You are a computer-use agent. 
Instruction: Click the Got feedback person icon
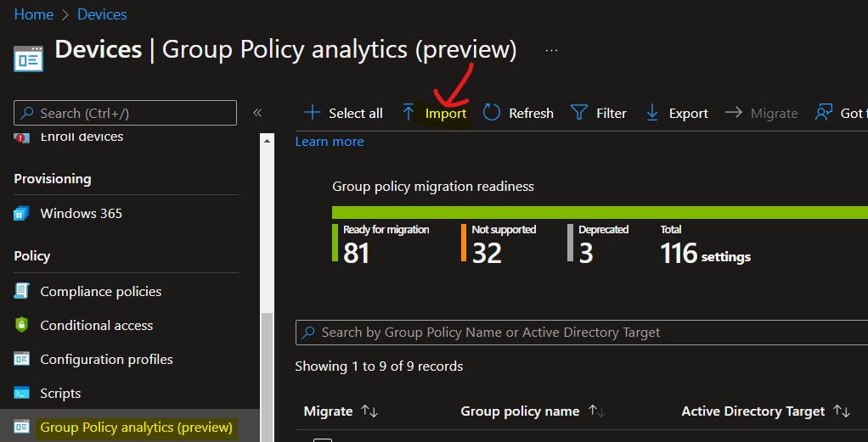824,113
